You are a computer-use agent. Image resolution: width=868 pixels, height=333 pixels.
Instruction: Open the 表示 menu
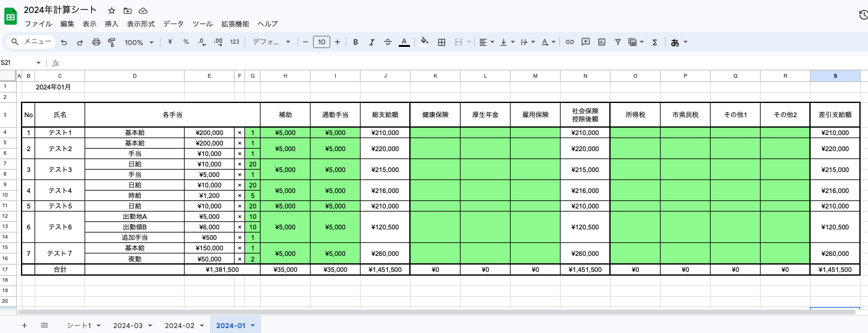click(90, 24)
